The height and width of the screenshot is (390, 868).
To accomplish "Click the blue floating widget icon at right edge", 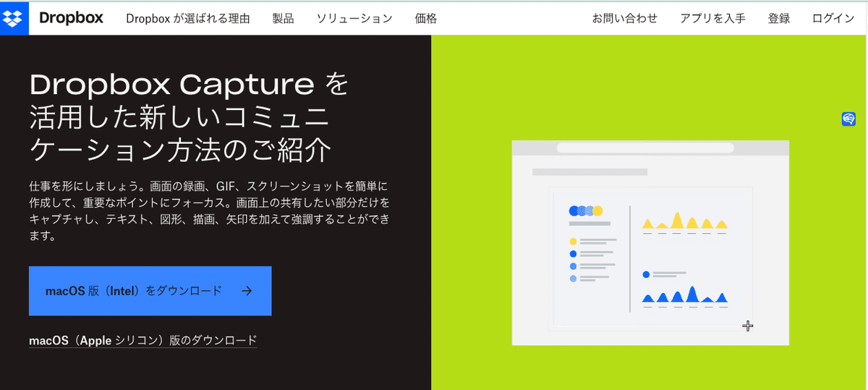I will (x=849, y=119).
